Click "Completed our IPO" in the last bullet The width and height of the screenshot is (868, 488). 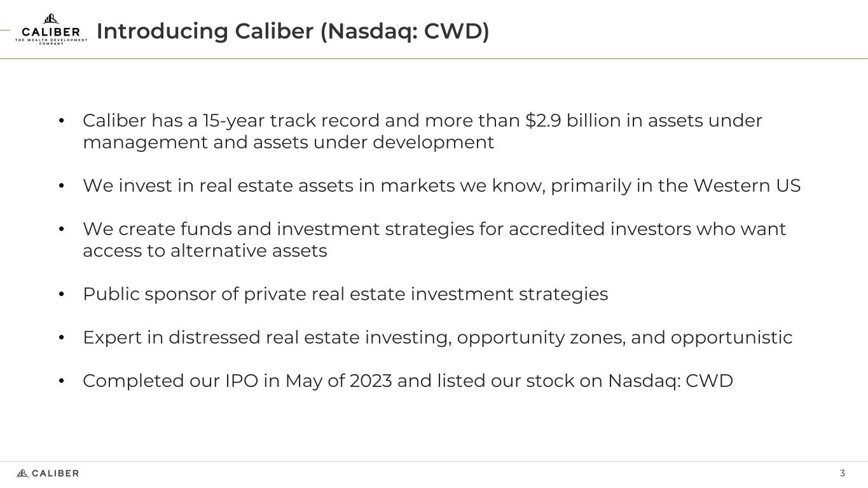coord(170,381)
